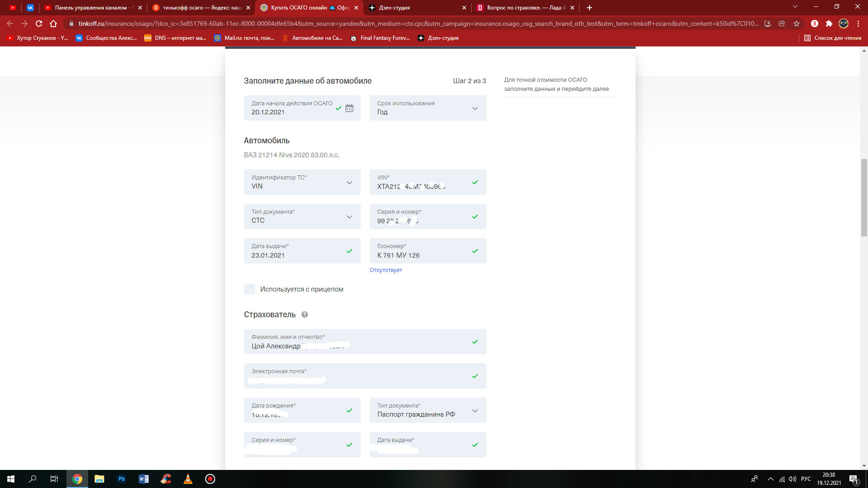The image size is (868, 488).
Task: Open the Extensions puzzle icon
Action: 829,23
